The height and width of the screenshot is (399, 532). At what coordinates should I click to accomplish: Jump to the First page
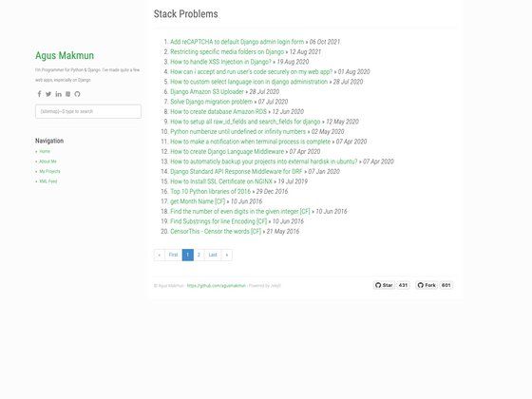(173, 255)
